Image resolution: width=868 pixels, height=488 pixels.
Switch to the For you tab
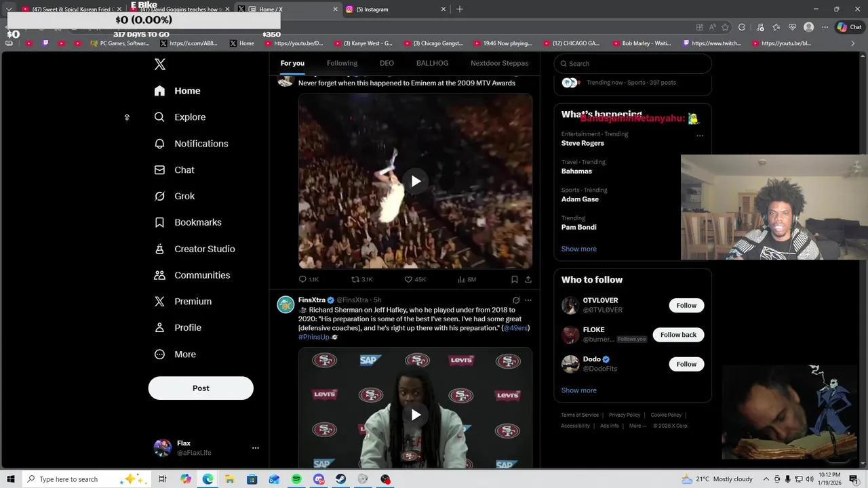click(292, 63)
